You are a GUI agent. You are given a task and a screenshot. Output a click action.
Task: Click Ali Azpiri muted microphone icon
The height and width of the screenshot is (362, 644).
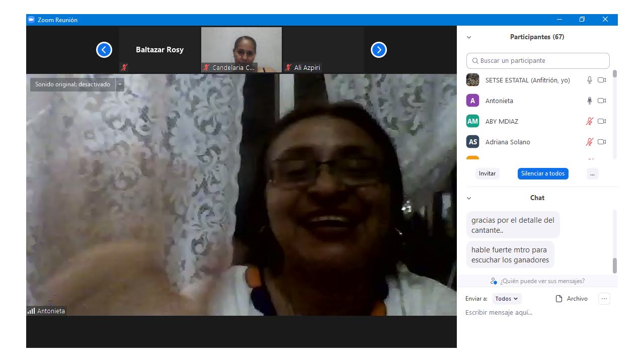(x=288, y=67)
